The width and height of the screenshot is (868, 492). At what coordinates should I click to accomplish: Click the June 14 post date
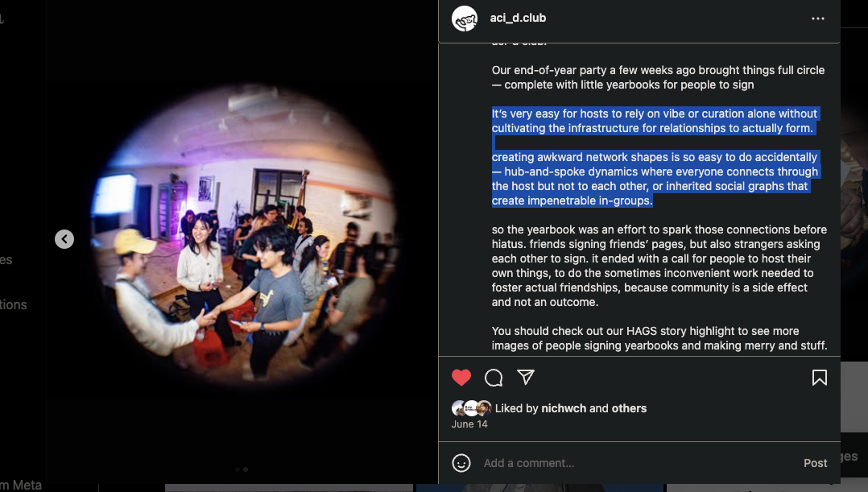469,424
